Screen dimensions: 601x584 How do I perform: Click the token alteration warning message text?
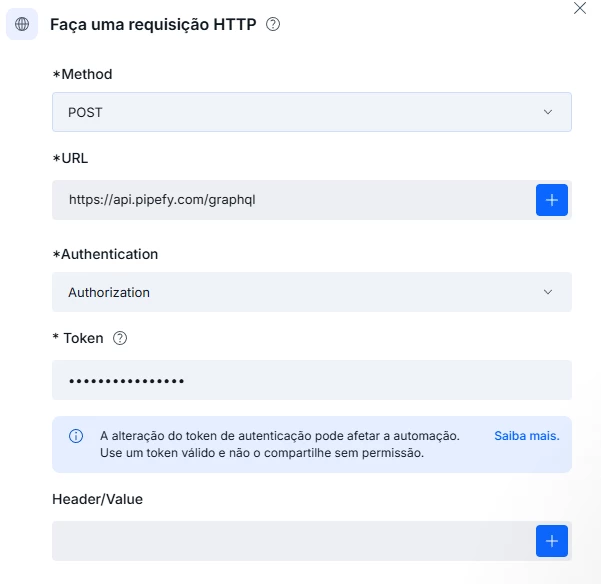click(280, 445)
